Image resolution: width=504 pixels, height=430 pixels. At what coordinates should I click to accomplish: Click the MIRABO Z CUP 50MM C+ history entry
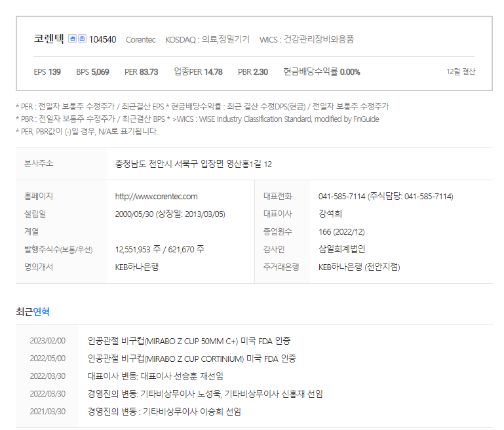tap(189, 341)
